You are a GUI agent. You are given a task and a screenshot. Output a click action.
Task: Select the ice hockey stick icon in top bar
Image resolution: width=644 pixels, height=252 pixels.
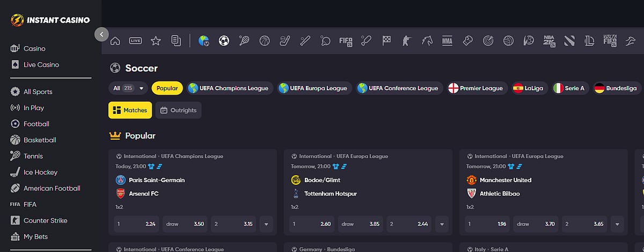click(285, 40)
